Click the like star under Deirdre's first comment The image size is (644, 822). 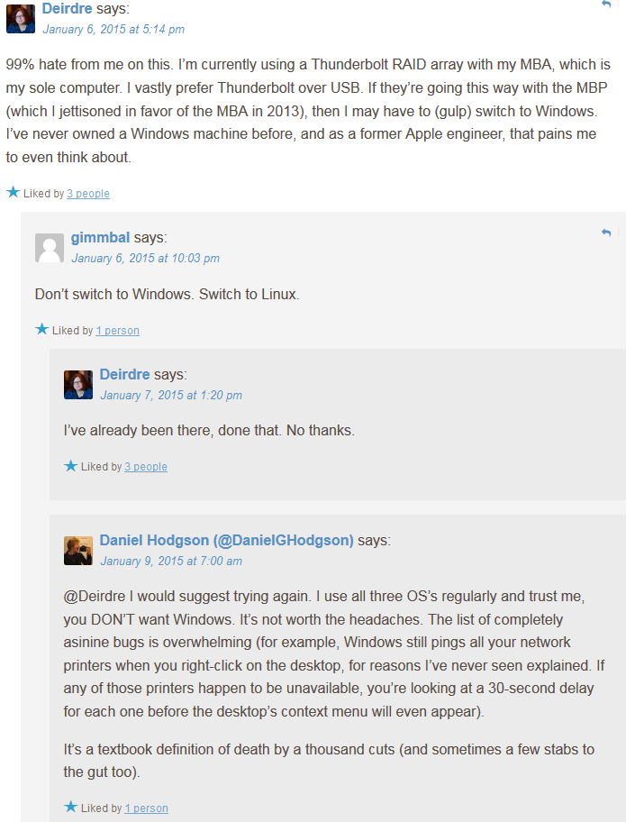click(14, 192)
